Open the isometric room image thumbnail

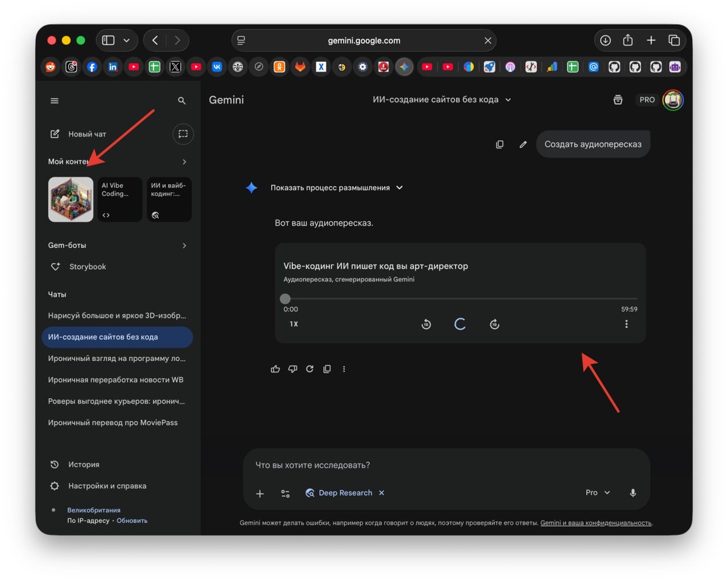coord(71,199)
